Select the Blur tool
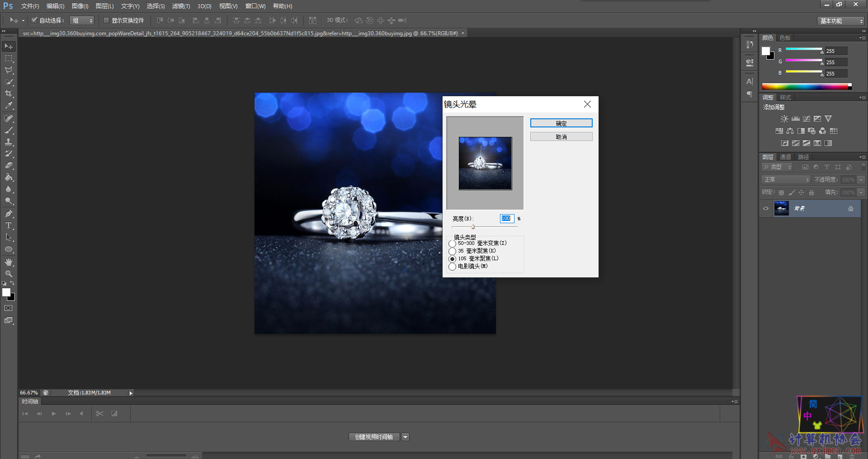 pos(9,189)
